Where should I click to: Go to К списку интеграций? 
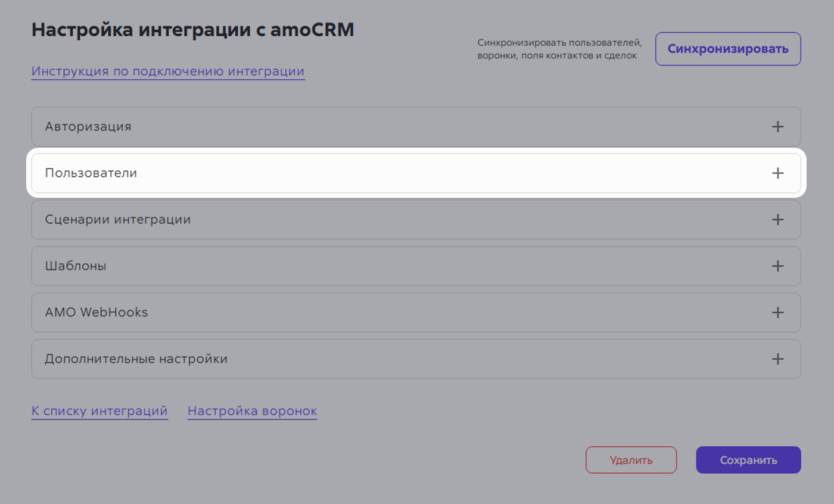[99, 411]
